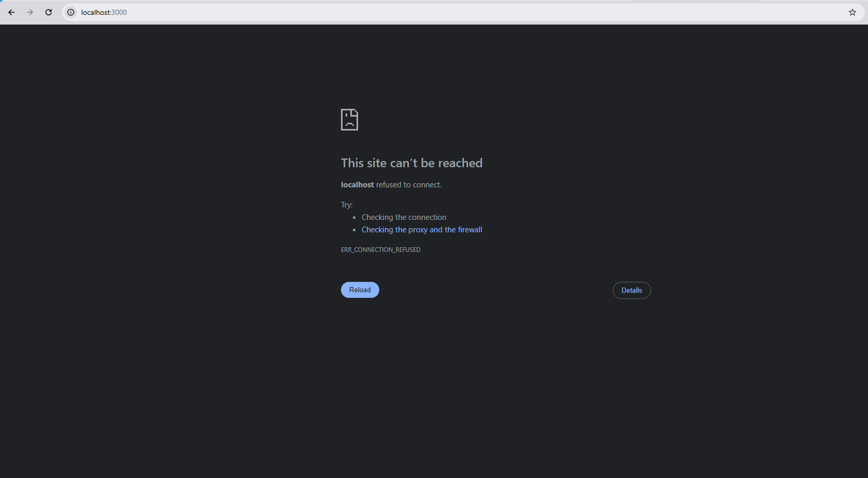The image size is (868, 478).
Task: Bookmark this page with the star icon
Action: pyautogui.click(x=852, y=12)
